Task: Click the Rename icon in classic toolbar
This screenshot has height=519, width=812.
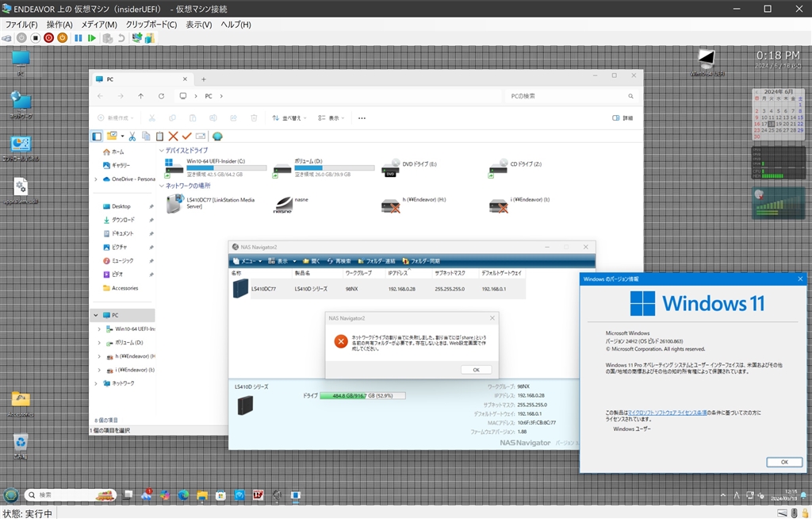Action: tap(201, 136)
